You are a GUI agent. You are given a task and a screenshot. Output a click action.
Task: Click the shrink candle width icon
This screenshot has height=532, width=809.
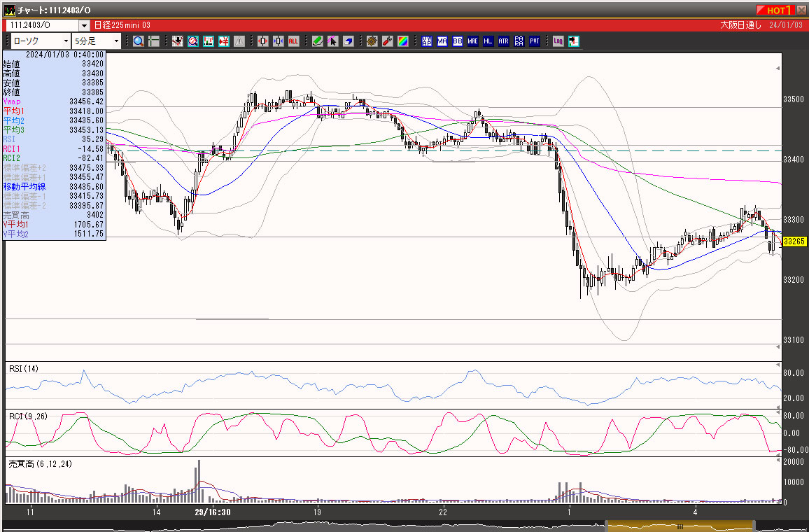click(x=279, y=41)
